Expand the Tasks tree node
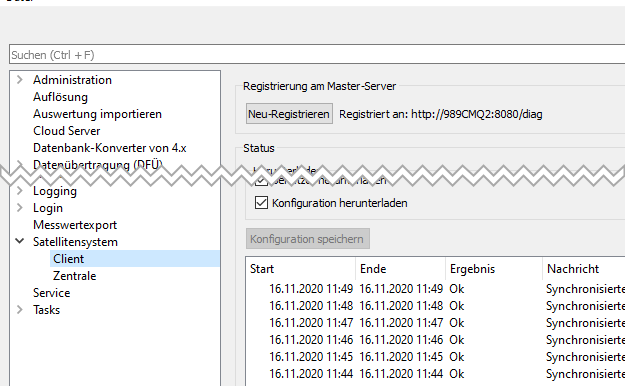625x386 pixels. tap(20, 310)
